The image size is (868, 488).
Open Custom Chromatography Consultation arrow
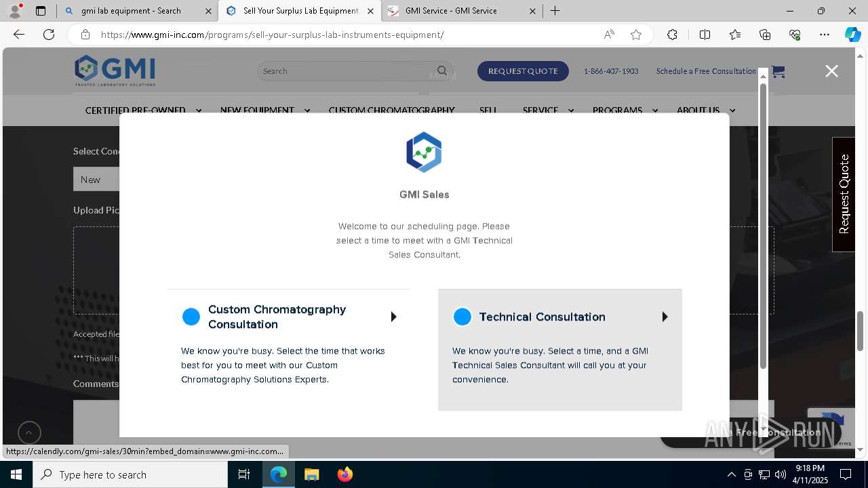pyautogui.click(x=393, y=317)
